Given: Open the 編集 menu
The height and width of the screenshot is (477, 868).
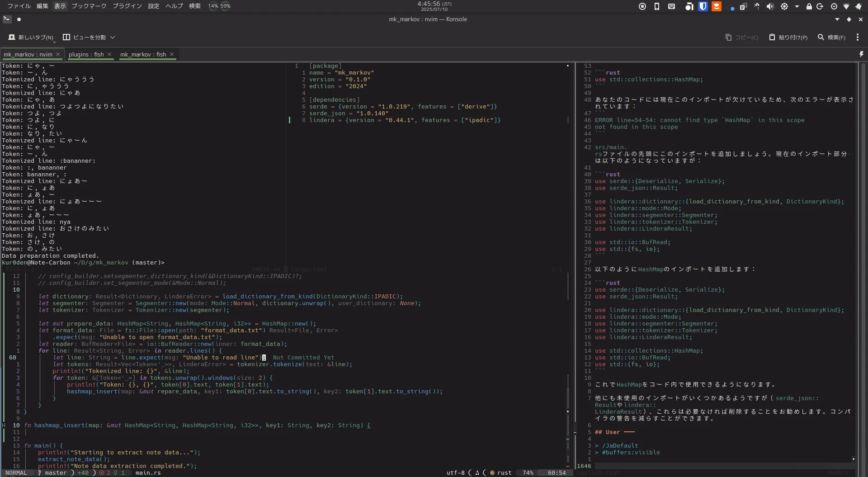Looking at the screenshot, I should pos(42,6).
